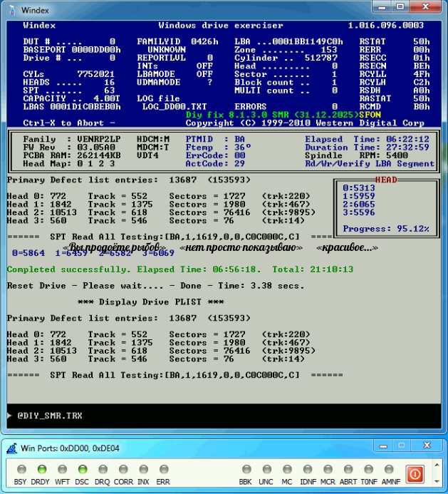
Task: Click the RCMD B0h register value
Action: 422,107
